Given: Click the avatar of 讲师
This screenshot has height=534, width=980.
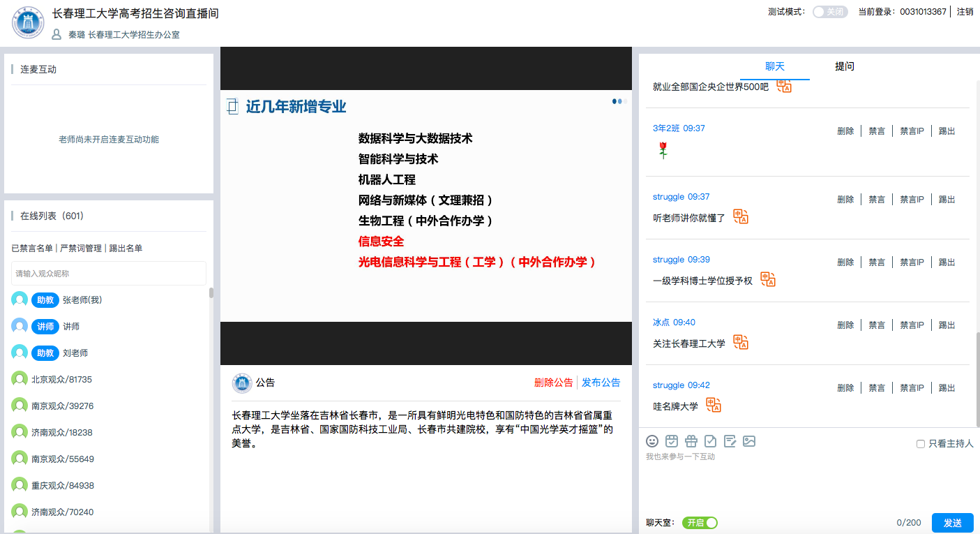Looking at the screenshot, I should pos(20,326).
